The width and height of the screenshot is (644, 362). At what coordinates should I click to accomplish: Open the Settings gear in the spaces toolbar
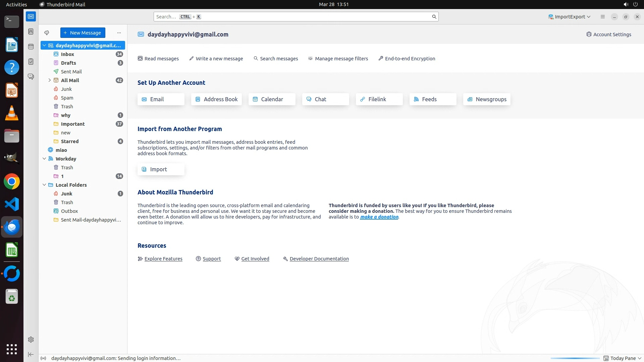point(31,340)
